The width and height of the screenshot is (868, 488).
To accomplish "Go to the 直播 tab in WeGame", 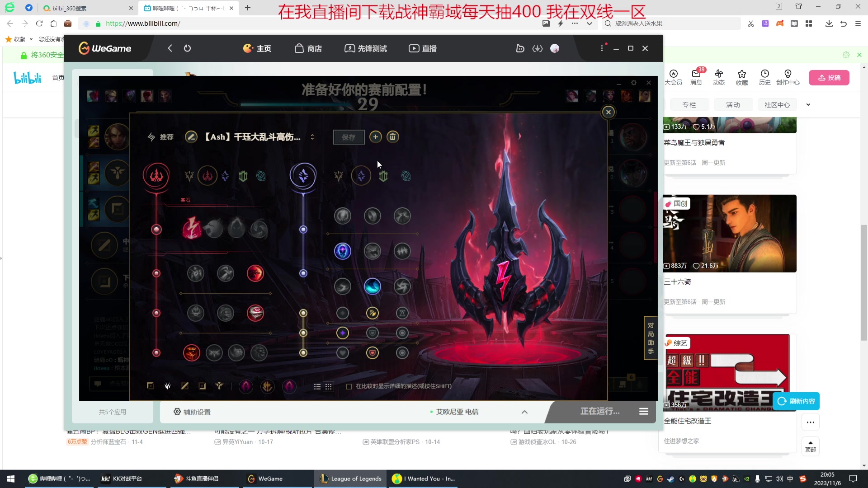I will coord(423,48).
